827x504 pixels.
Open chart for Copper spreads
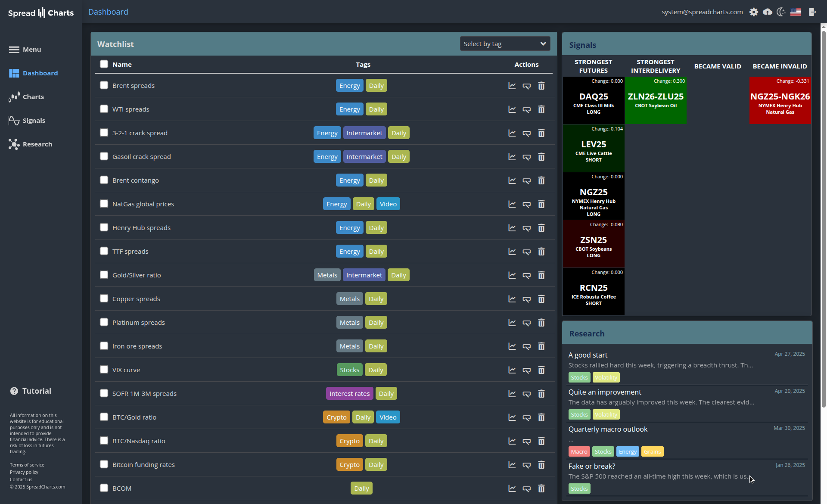(x=512, y=299)
